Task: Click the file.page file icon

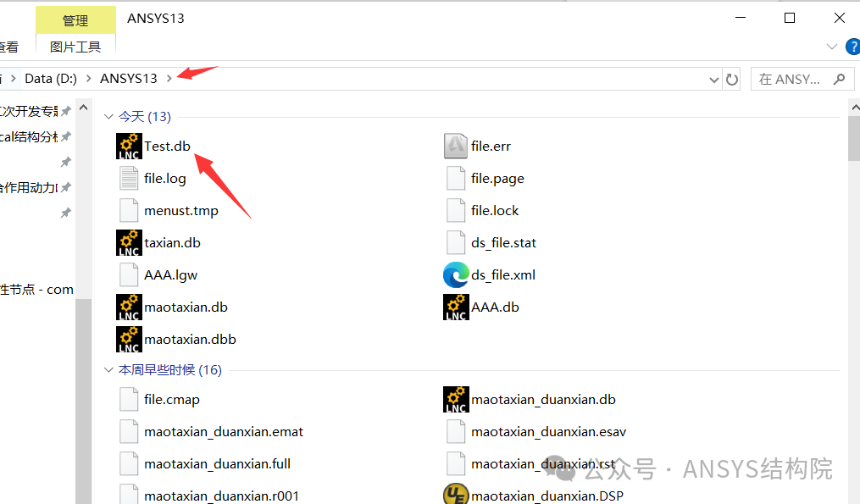Action: pyautogui.click(x=456, y=178)
